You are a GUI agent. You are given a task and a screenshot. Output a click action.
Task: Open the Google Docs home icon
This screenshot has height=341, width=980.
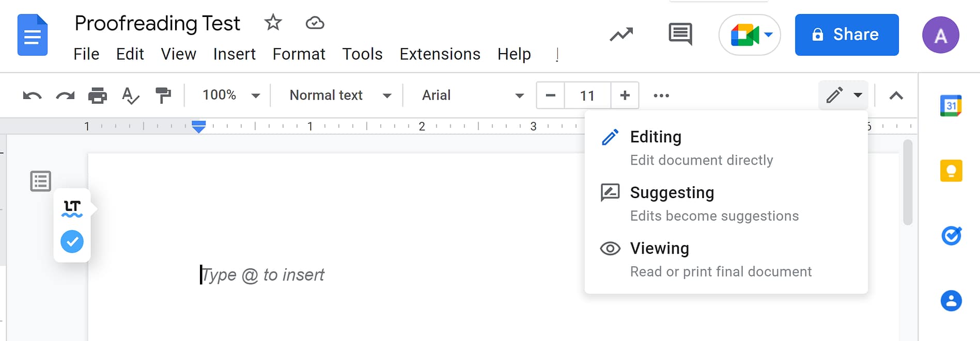tap(33, 35)
